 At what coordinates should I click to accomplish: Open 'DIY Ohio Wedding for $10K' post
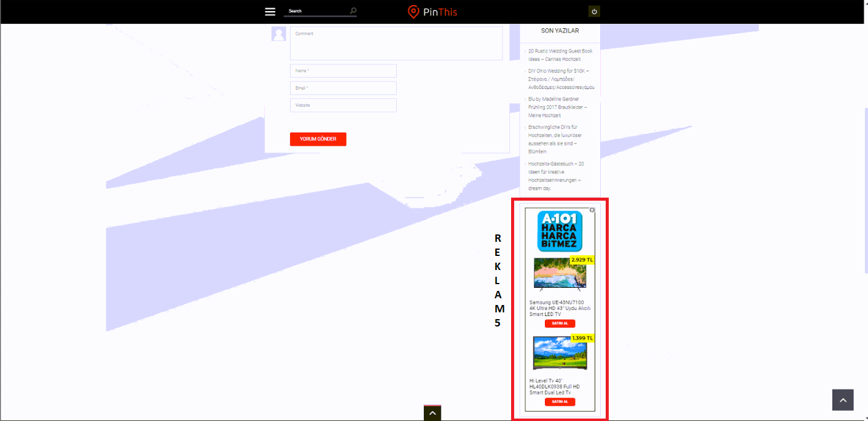click(x=561, y=79)
